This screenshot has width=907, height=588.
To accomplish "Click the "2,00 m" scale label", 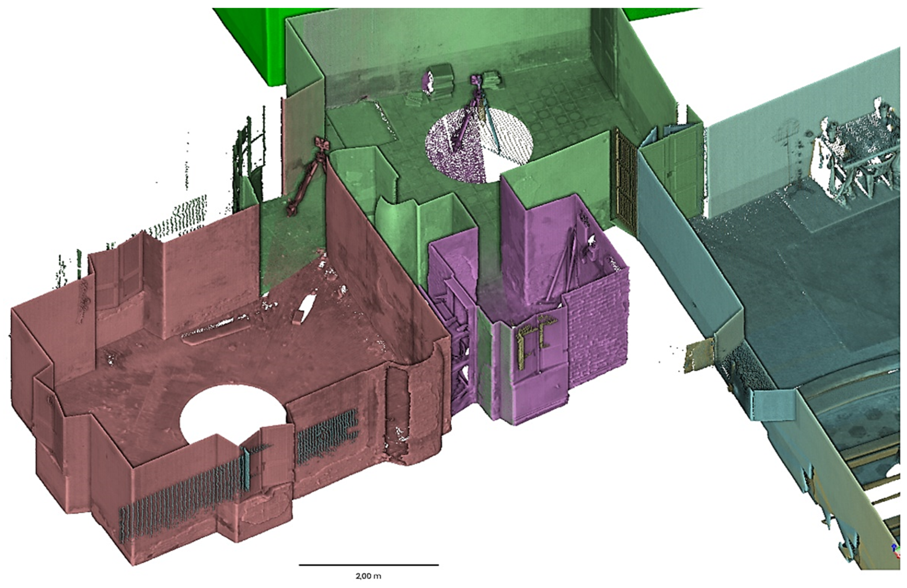I will [368, 576].
